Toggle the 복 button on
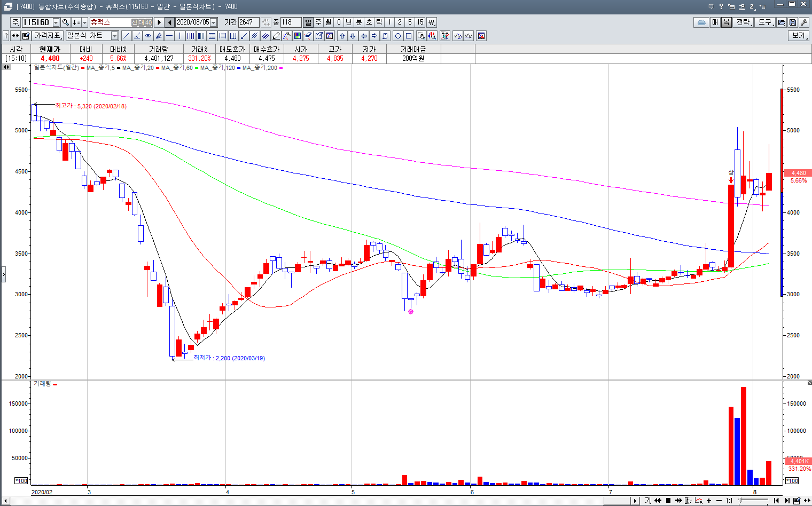The height and width of the screenshot is (506, 812). [726, 22]
